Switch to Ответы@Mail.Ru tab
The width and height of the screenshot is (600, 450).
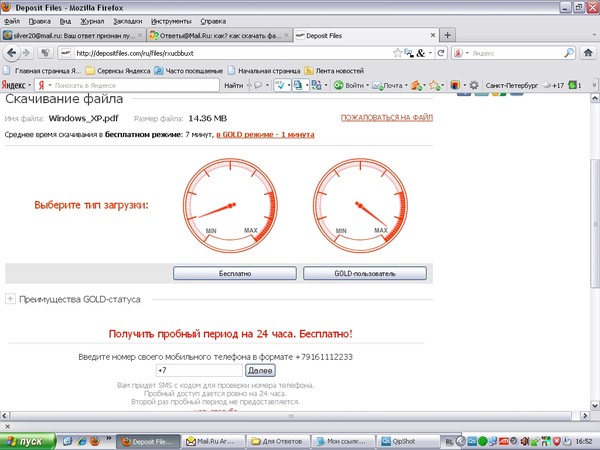tap(220, 35)
